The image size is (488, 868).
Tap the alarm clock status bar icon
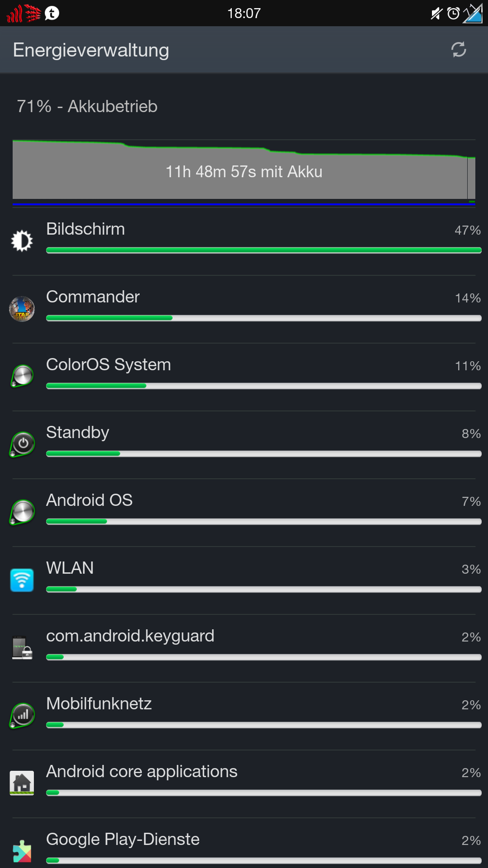click(453, 14)
